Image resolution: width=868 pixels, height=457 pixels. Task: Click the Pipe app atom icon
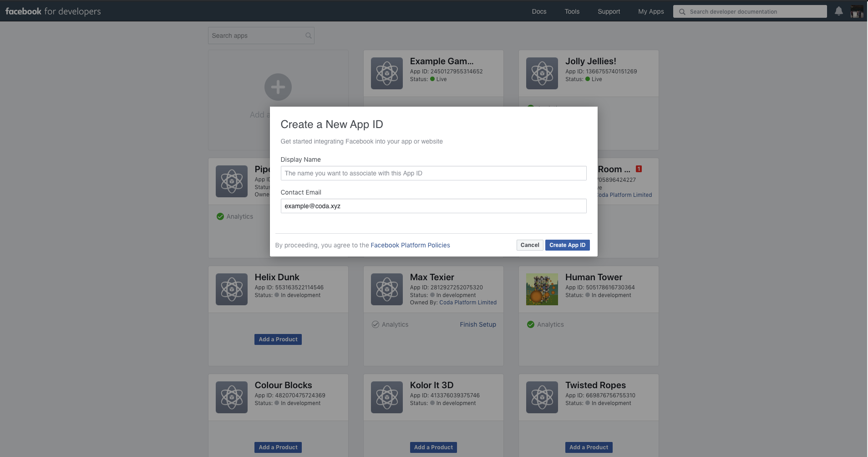(x=231, y=181)
